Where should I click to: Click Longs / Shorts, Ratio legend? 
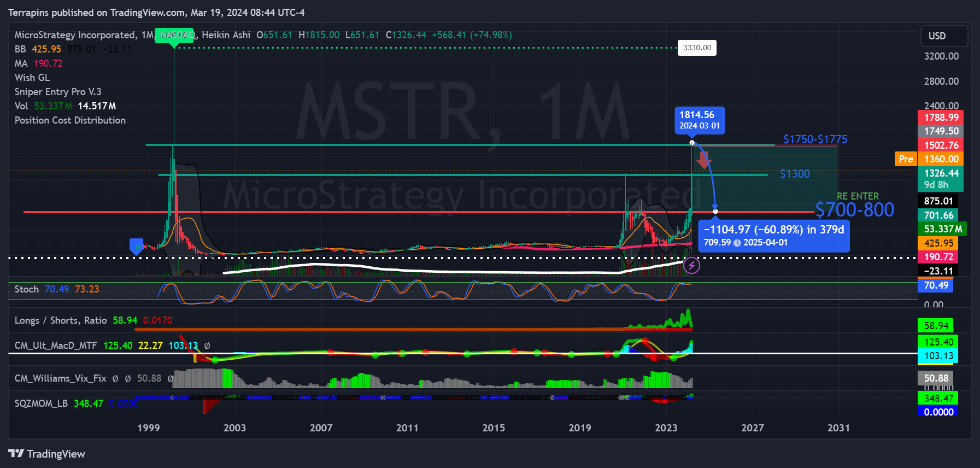pyautogui.click(x=93, y=320)
